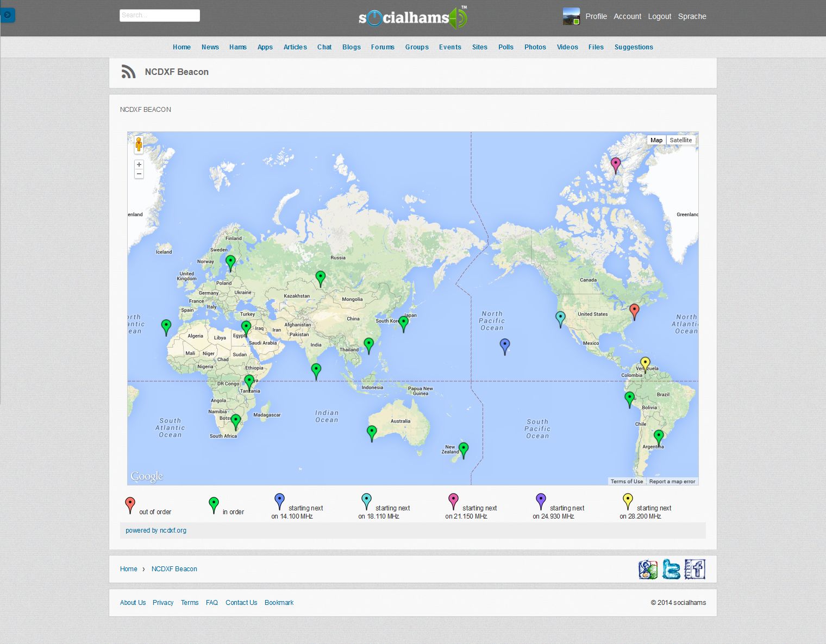Open the News menu item
The height and width of the screenshot is (644, 826).
[210, 47]
